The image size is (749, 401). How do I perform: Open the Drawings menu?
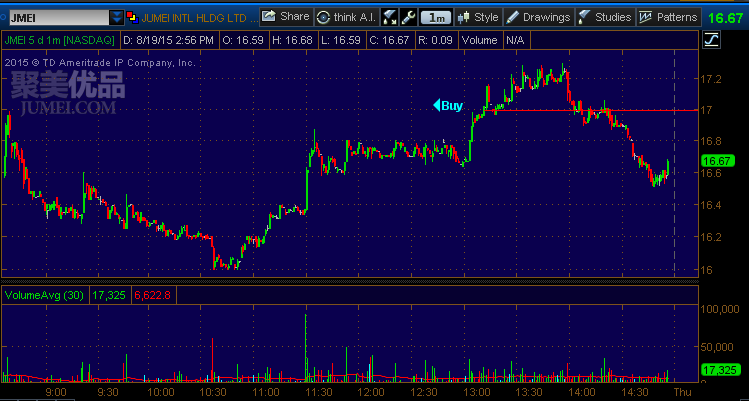coord(538,17)
